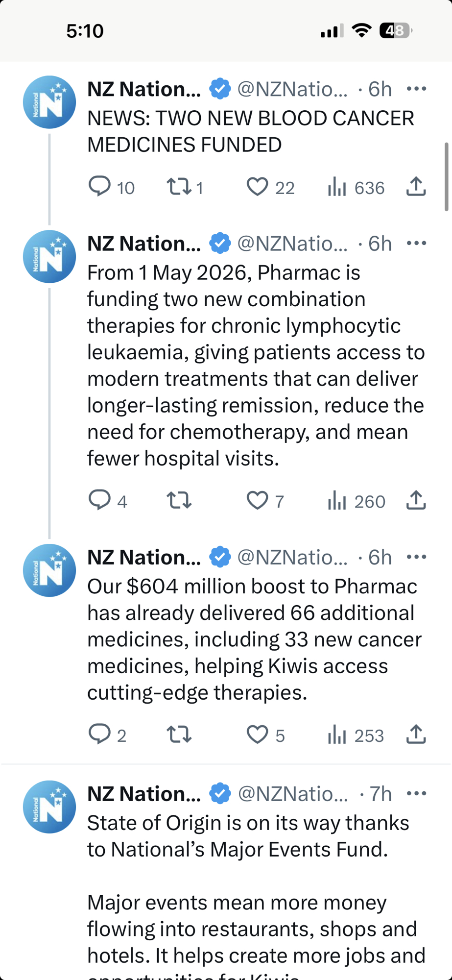Like the post with 22 likes
The width and height of the screenshot is (452, 980).
257,187
